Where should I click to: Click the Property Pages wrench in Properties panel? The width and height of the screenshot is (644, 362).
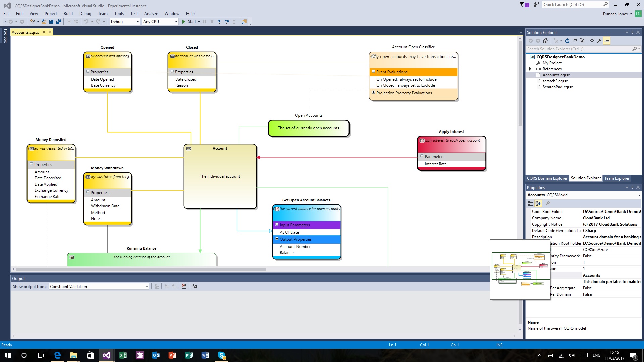[548, 203]
